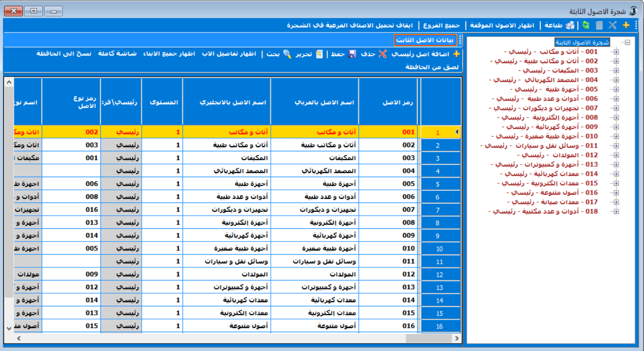Expand tree node 005 أجهزة طبية
This screenshot has width=644, height=351.
616,89
